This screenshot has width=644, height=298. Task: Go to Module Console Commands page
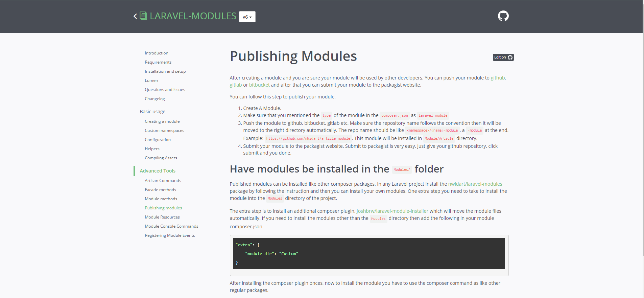[172, 226]
